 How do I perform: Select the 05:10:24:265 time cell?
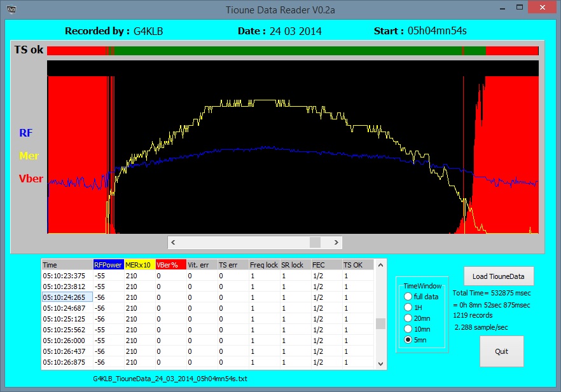pyautogui.click(x=67, y=297)
